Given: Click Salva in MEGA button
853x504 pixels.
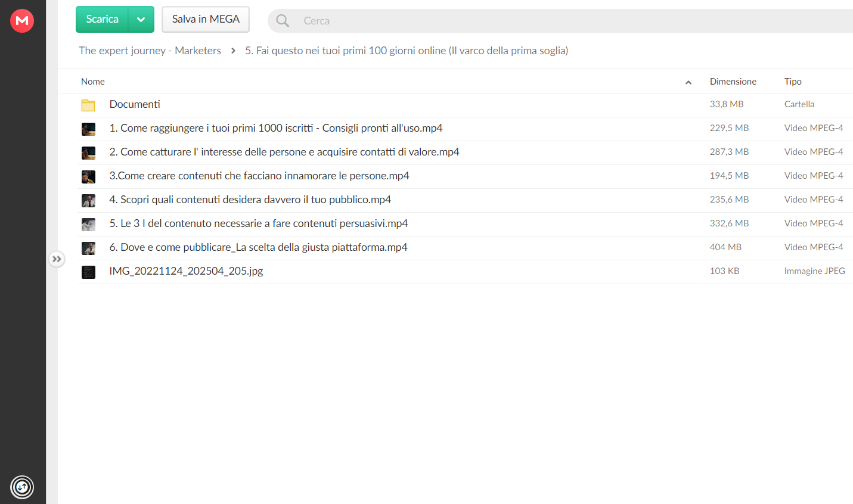Looking at the screenshot, I should pos(206,20).
